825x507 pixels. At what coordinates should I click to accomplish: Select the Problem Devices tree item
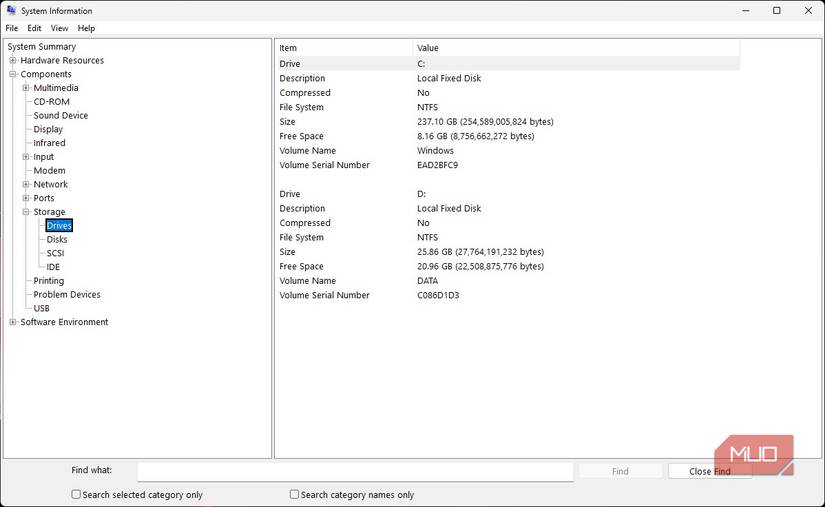67,295
